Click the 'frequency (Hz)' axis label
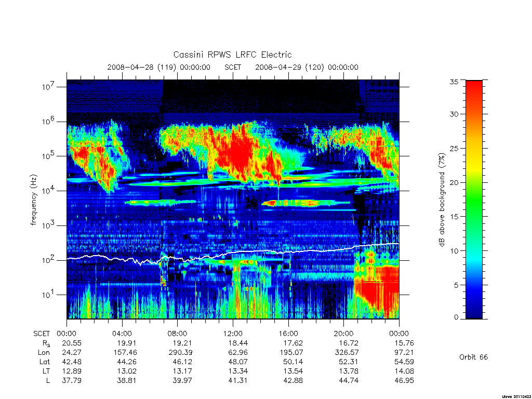This screenshot has width=532, height=399. click(x=33, y=200)
